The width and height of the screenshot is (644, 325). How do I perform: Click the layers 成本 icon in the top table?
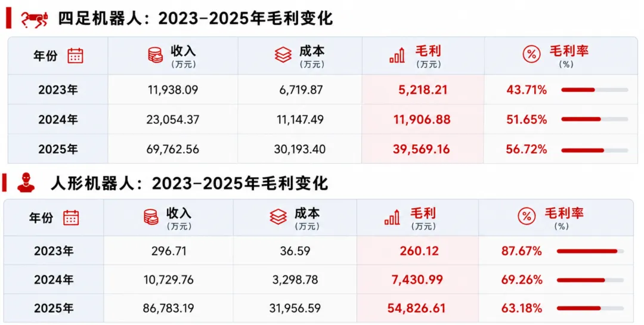(283, 55)
